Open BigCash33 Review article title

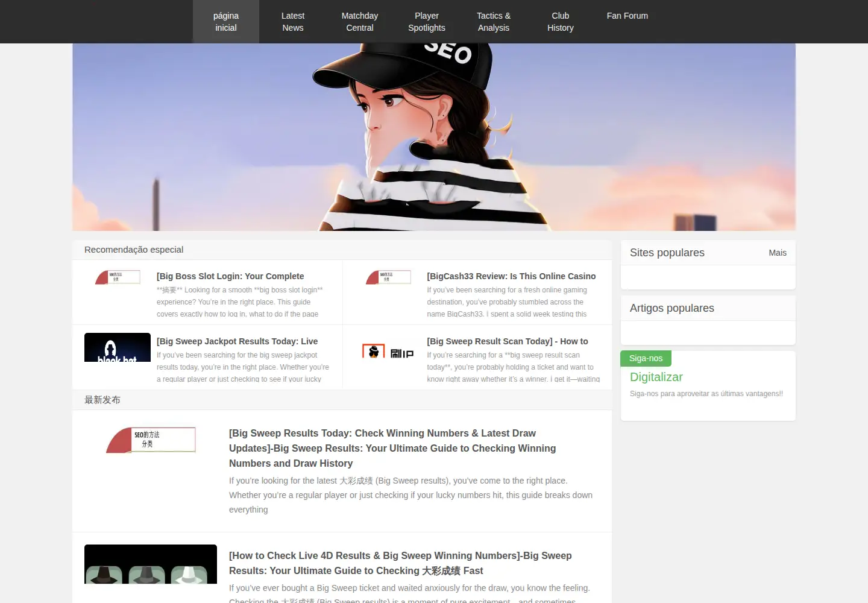click(511, 276)
